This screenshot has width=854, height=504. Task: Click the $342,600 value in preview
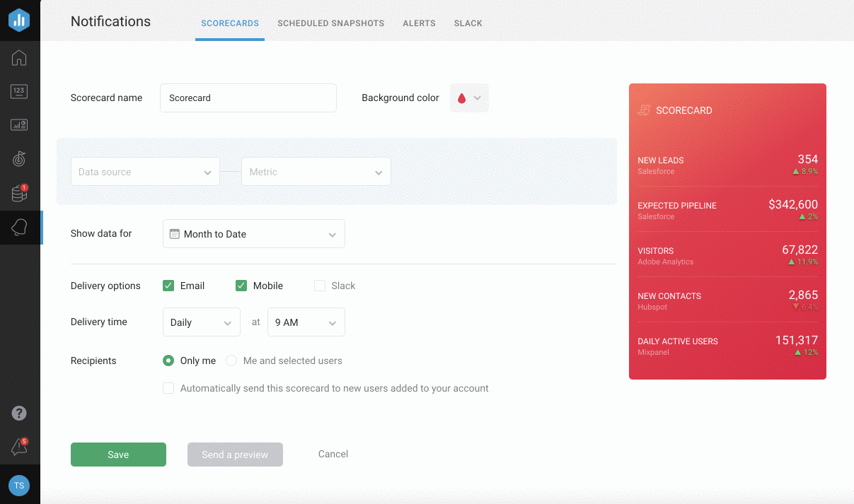(x=793, y=205)
